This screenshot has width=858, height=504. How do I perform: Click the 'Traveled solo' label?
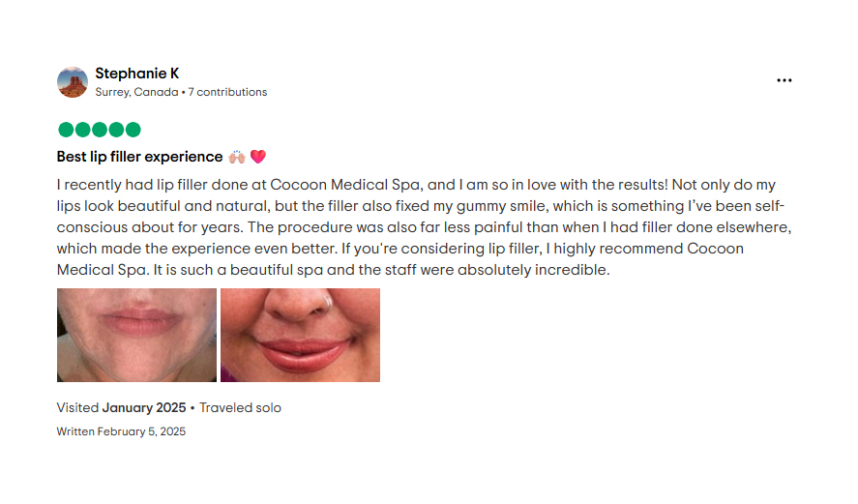(240, 407)
